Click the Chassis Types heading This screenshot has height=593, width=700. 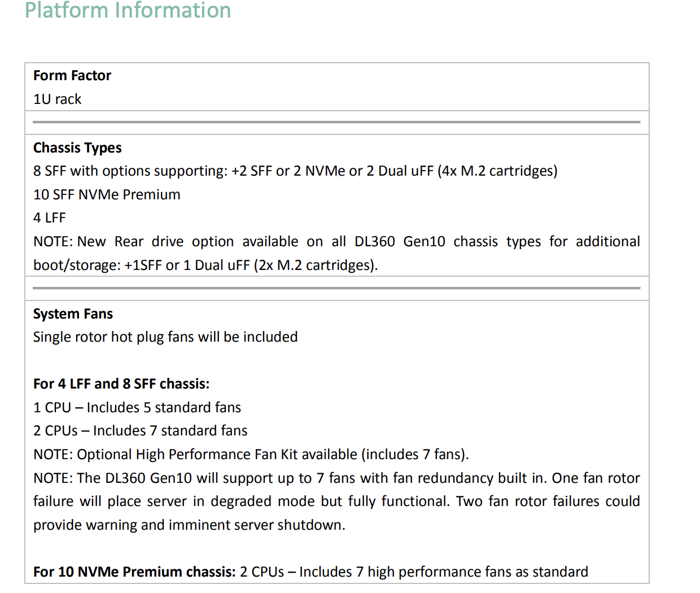click(77, 148)
